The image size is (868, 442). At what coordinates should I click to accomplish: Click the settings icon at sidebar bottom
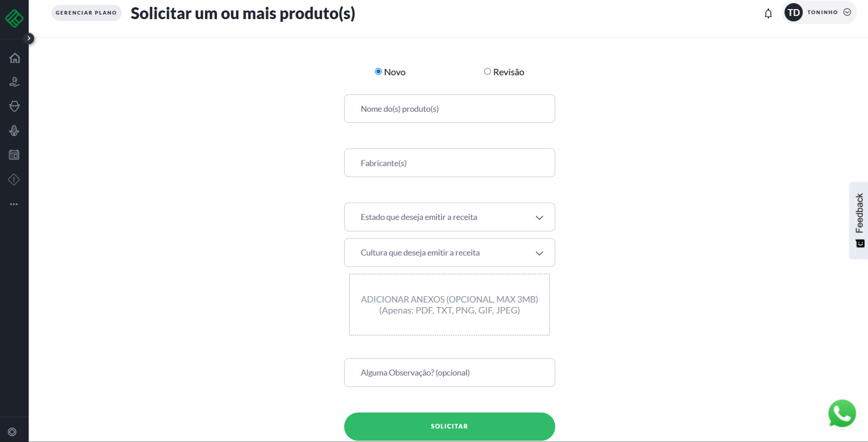pos(12,432)
